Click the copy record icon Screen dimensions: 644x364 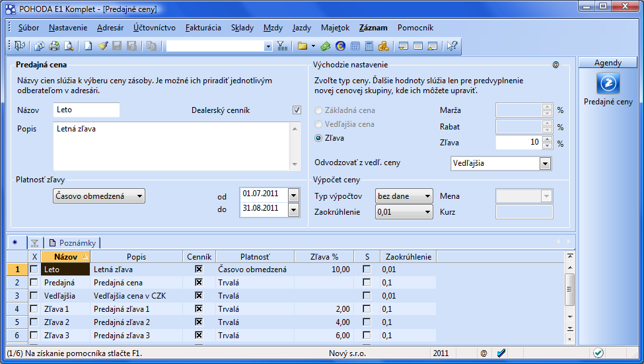pos(151,46)
